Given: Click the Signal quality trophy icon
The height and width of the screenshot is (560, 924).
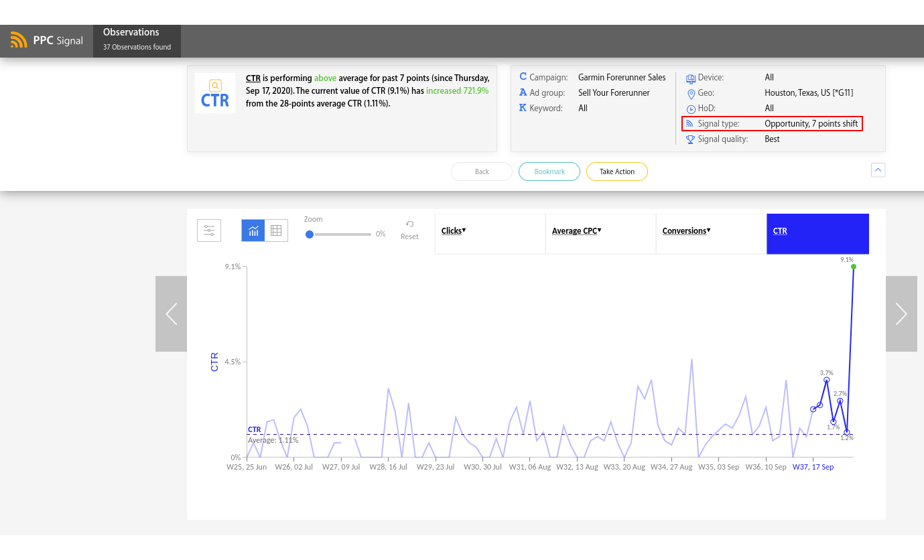Looking at the screenshot, I should [x=691, y=139].
